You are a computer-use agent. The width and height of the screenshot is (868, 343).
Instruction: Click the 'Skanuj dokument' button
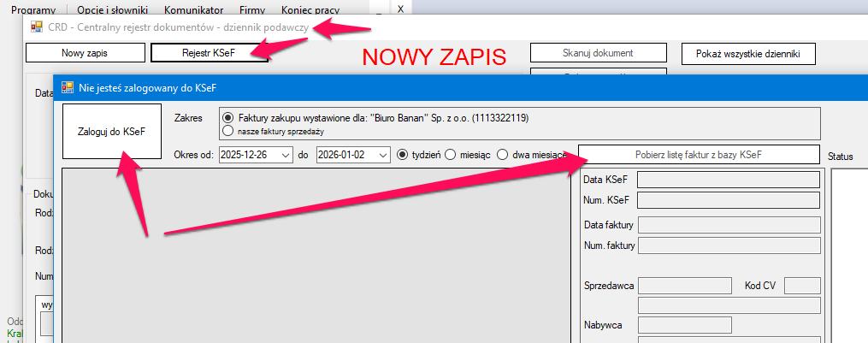point(597,53)
